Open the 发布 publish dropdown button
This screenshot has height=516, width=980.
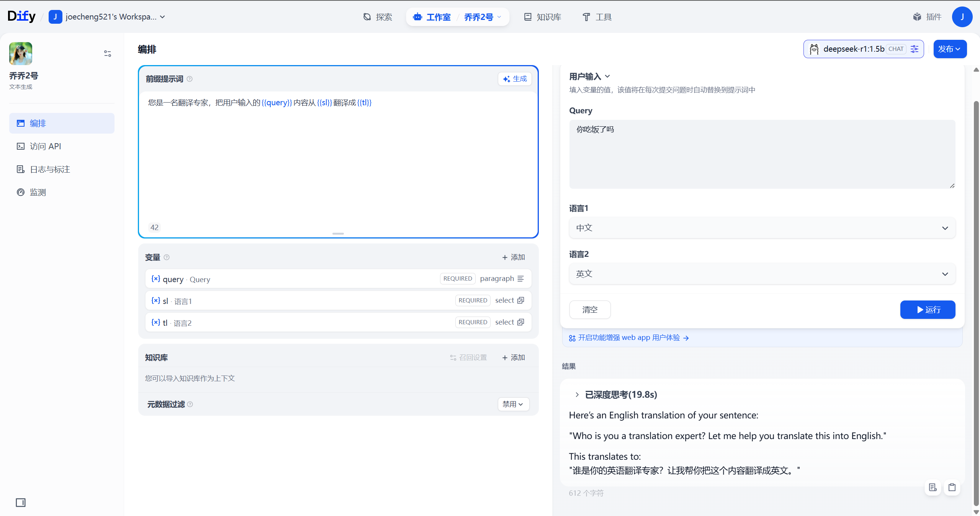tap(949, 49)
